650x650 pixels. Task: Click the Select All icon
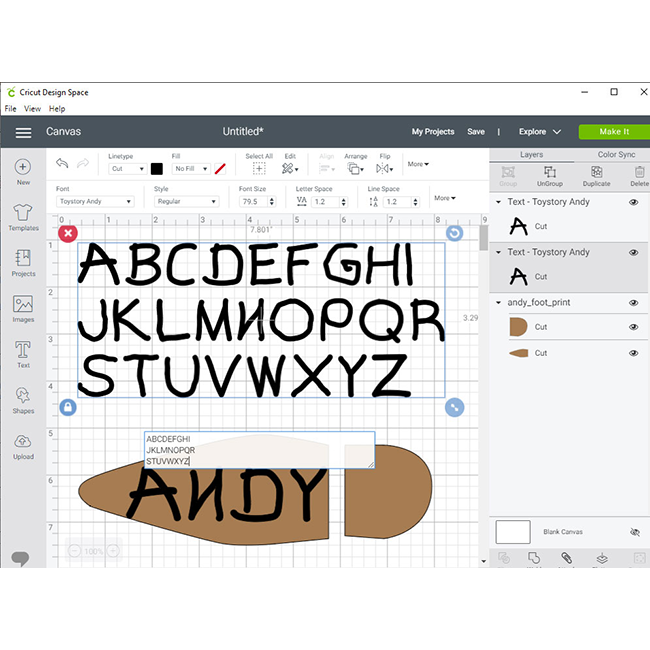[259, 168]
